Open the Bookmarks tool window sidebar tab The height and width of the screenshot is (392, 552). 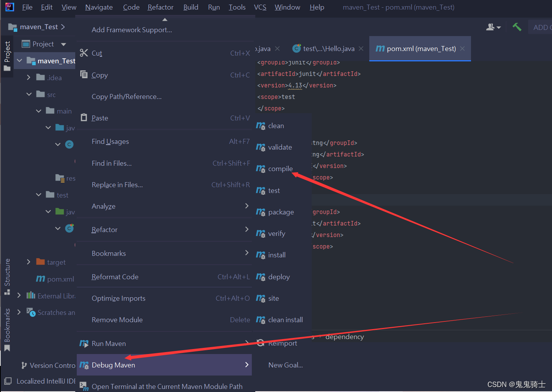7,330
